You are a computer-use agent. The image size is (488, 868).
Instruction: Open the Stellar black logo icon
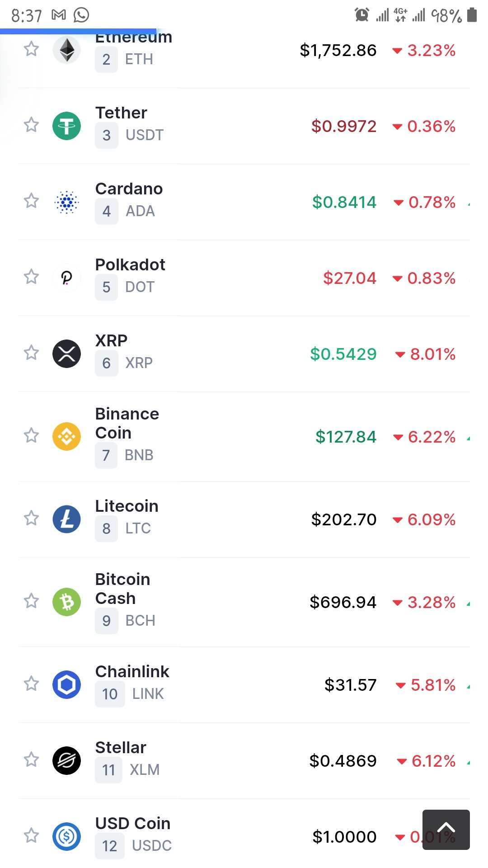[67, 760]
